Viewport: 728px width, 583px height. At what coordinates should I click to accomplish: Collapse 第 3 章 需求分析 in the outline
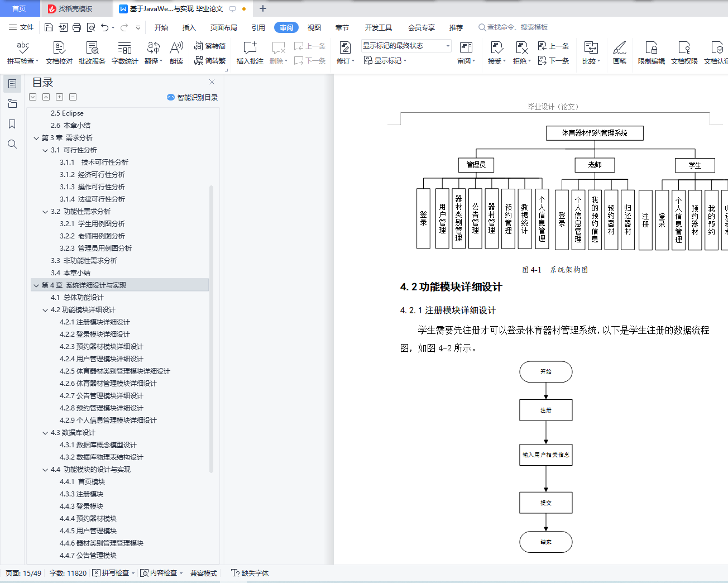pos(36,138)
